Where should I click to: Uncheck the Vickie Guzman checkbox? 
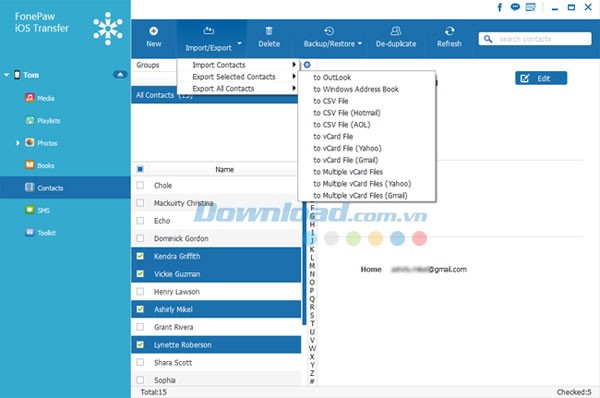pyautogui.click(x=140, y=274)
